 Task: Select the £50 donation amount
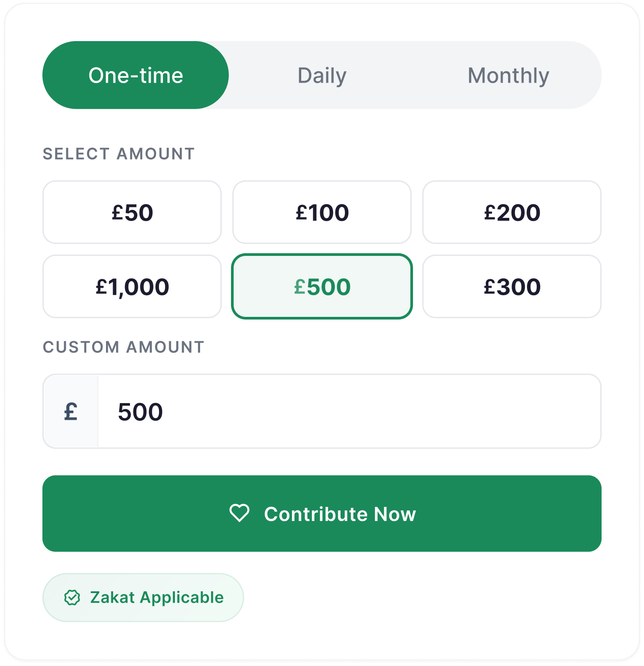(132, 212)
